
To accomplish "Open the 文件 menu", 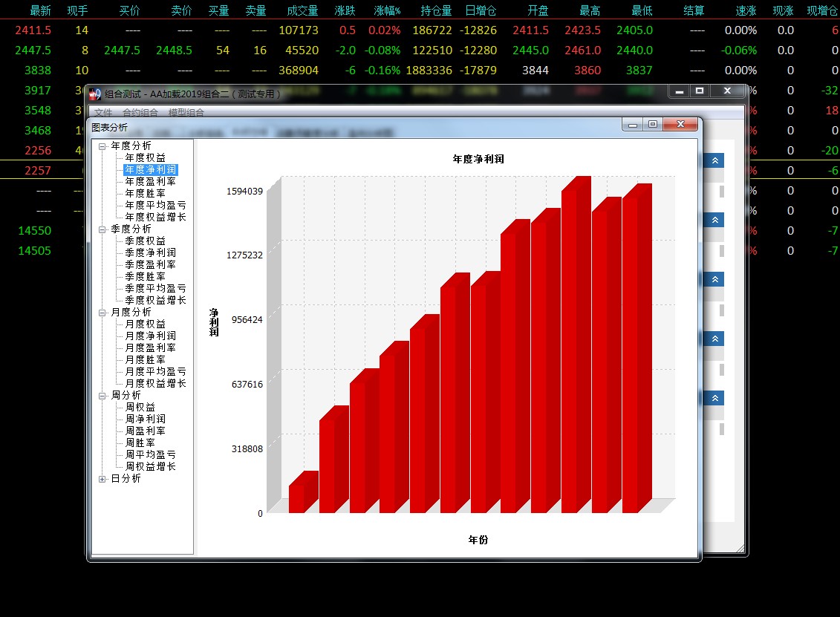I will tap(102, 112).
